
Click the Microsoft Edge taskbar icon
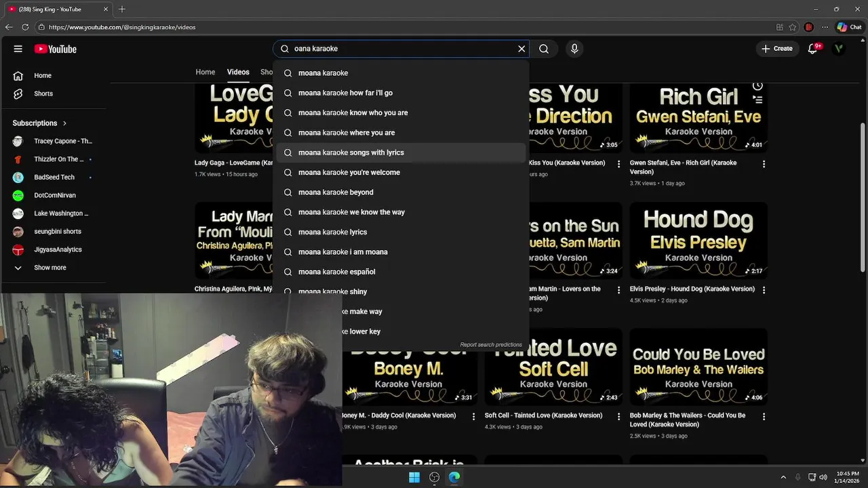[x=454, y=477]
